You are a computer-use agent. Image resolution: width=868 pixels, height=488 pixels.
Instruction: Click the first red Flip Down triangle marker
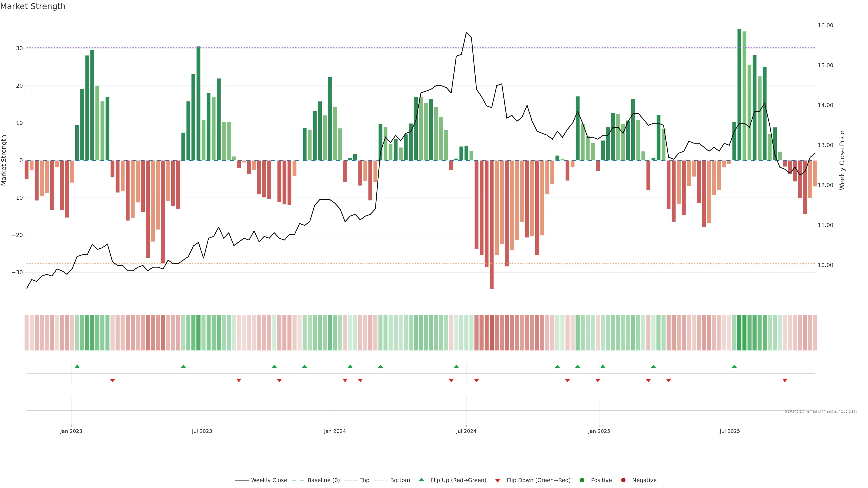point(113,380)
